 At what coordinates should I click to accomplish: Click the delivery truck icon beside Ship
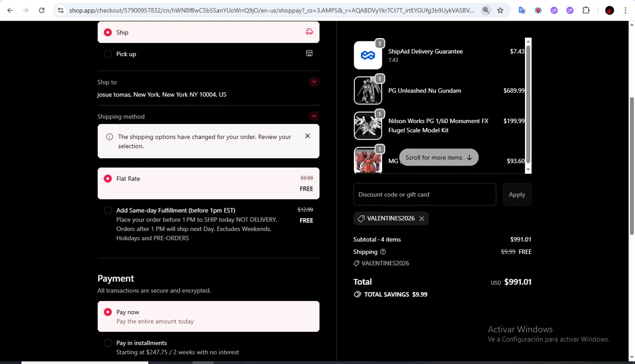[309, 32]
